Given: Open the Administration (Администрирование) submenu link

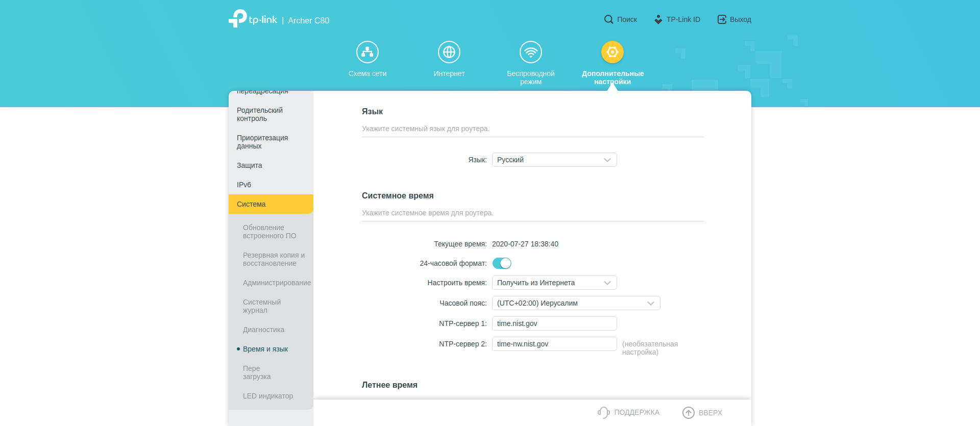Looking at the screenshot, I should 277,283.
